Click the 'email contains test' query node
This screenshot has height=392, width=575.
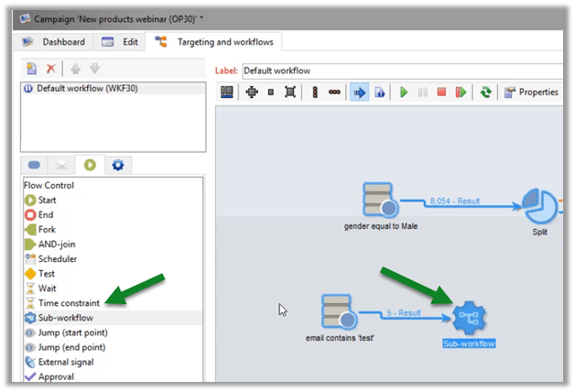pyautogui.click(x=339, y=314)
